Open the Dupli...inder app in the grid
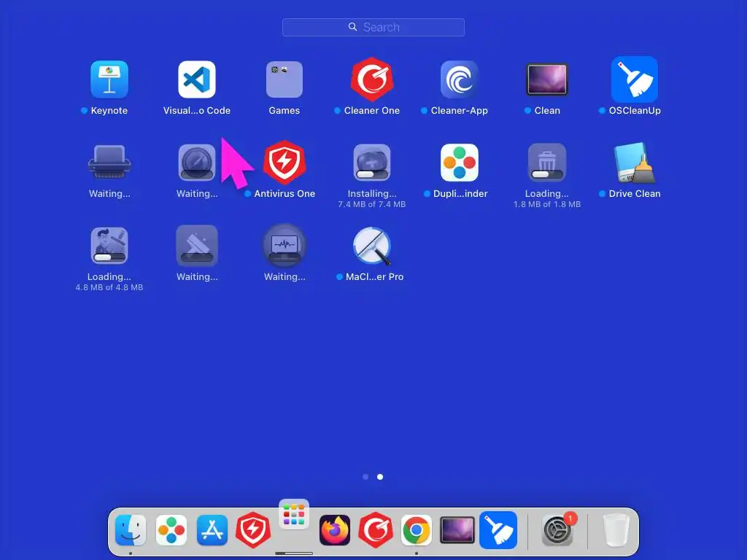Image resolution: width=747 pixels, height=560 pixels. click(x=460, y=163)
